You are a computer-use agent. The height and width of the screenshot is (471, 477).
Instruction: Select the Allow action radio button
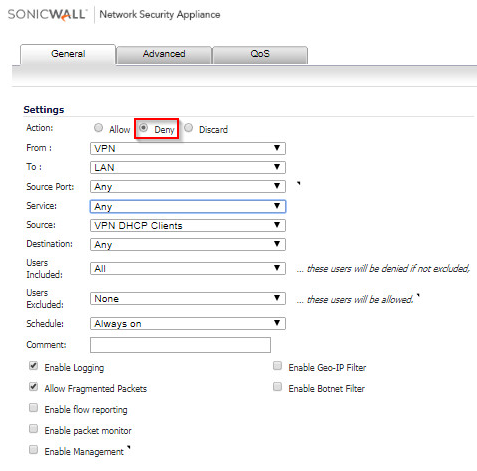point(98,128)
